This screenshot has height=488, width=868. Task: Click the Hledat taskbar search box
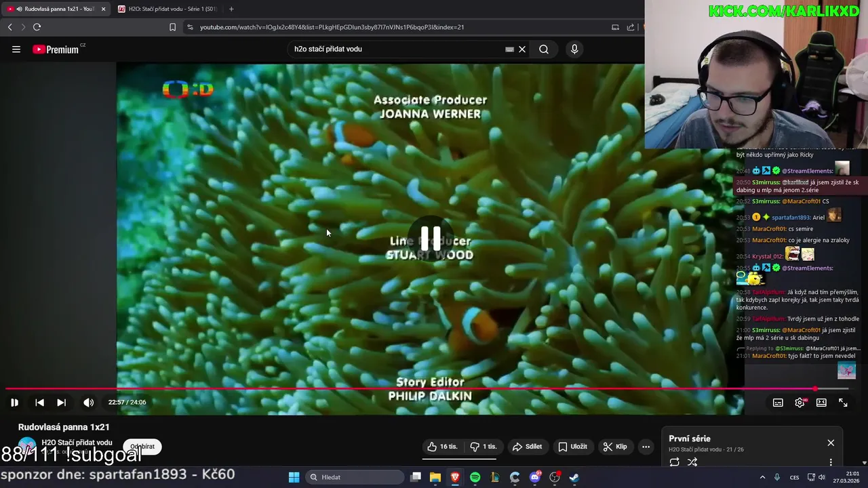pyautogui.click(x=353, y=477)
